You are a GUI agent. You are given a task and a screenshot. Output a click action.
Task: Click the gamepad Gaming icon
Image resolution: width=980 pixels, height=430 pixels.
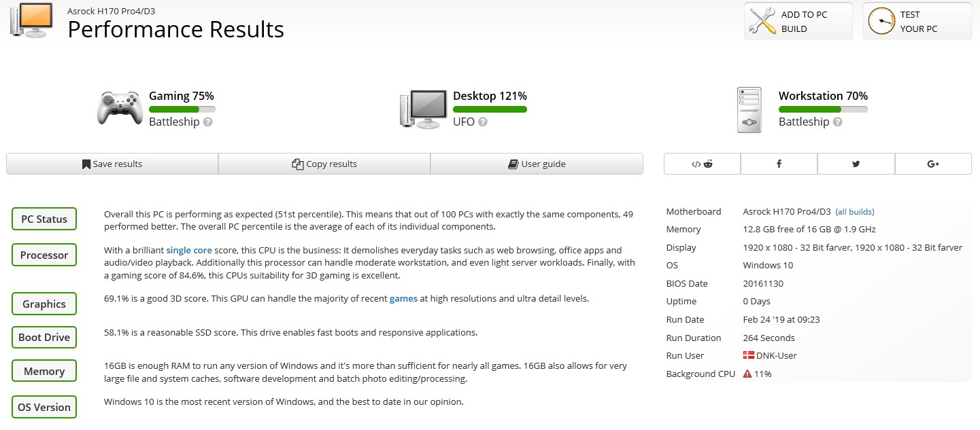pos(119,108)
